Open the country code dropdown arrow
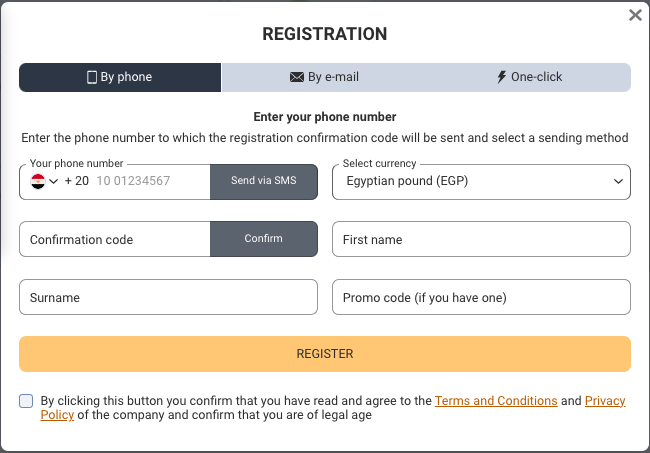 click(x=54, y=181)
